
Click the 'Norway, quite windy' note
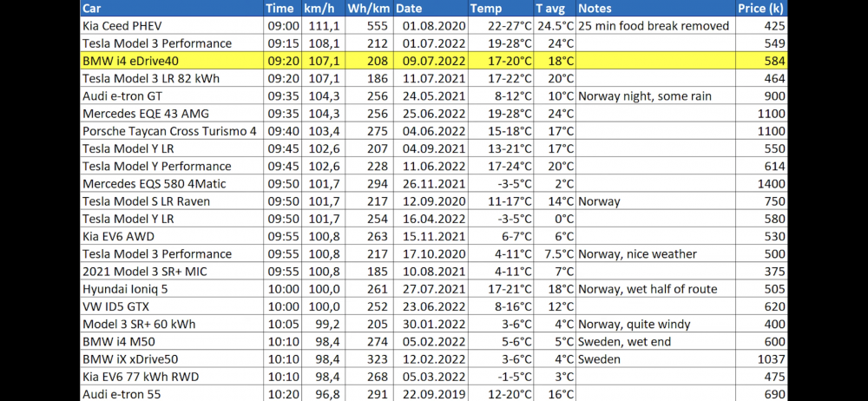[x=635, y=324]
